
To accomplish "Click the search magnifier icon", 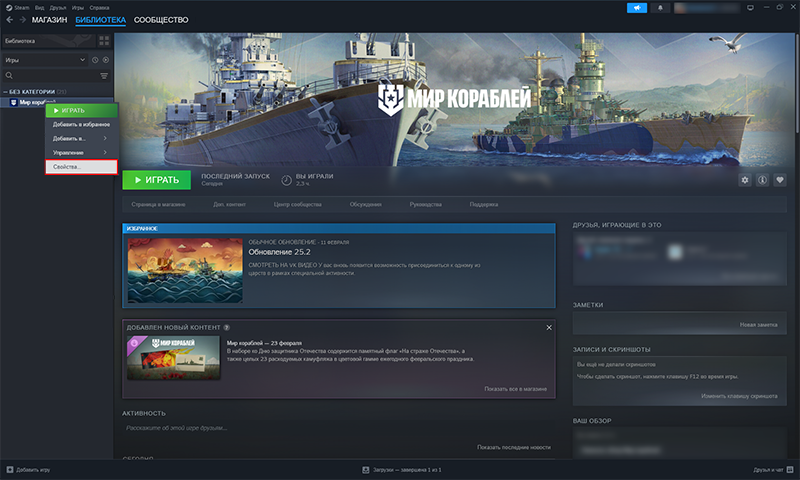I will pos(9,75).
